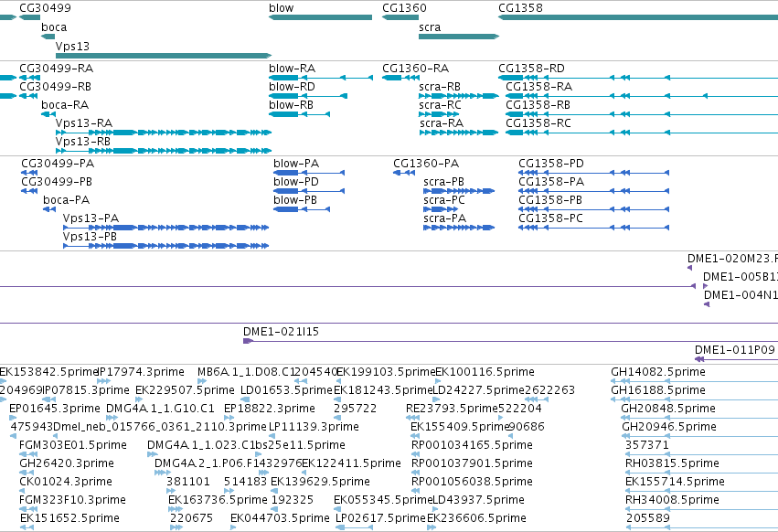The height and width of the screenshot is (532, 778).
Task: Click protein label CG30499-PB
Action: 57,182
